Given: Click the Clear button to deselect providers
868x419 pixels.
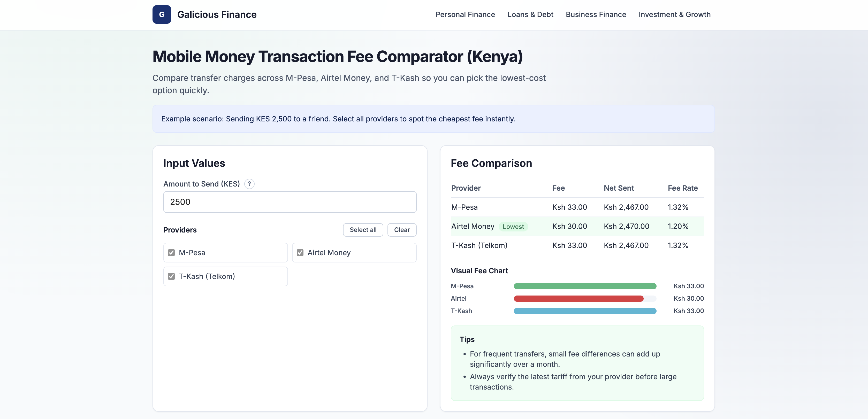Looking at the screenshot, I should [402, 230].
